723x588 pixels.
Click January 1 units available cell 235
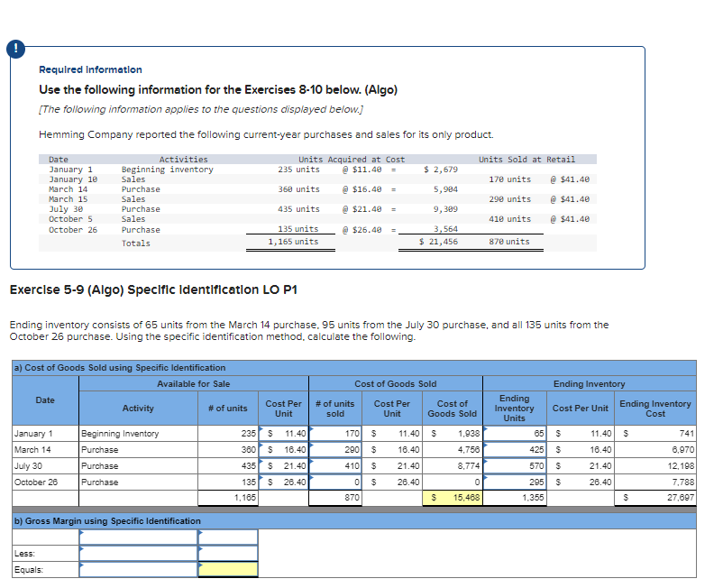click(x=228, y=434)
